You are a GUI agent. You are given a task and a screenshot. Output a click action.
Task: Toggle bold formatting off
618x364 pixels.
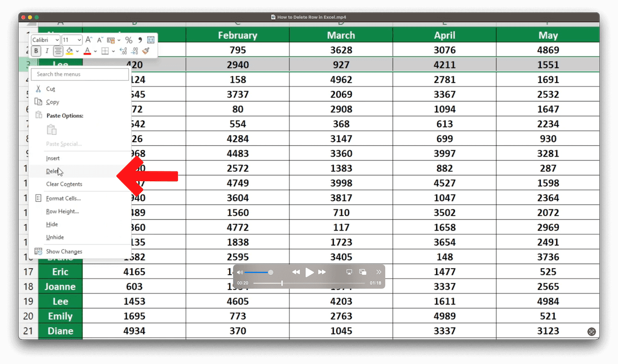(36, 51)
